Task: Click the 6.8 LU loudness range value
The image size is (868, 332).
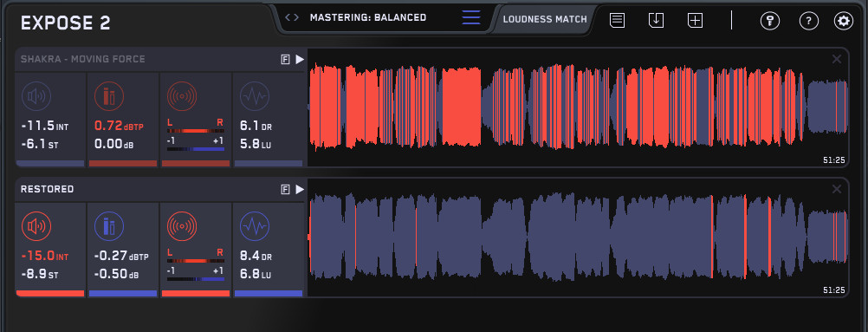Action: pyautogui.click(x=256, y=275)
